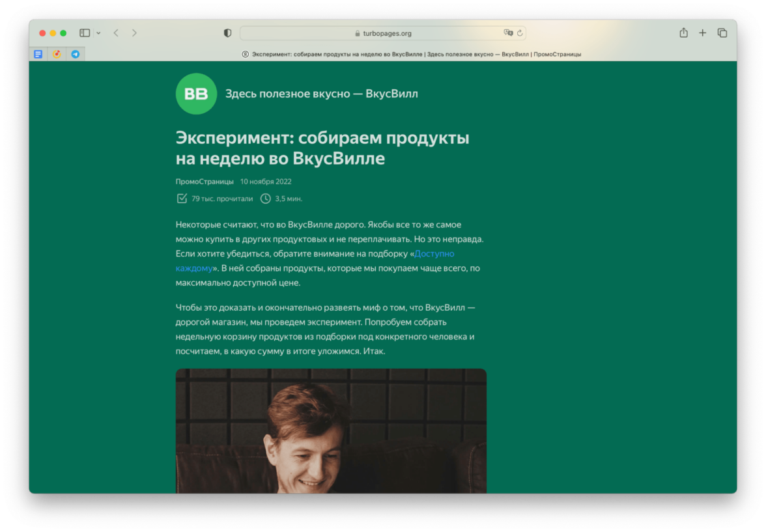Click the ПромоСтраницы label
Image resolution: width=766 pixels, height=532 pixels.
tap(205, 182)
